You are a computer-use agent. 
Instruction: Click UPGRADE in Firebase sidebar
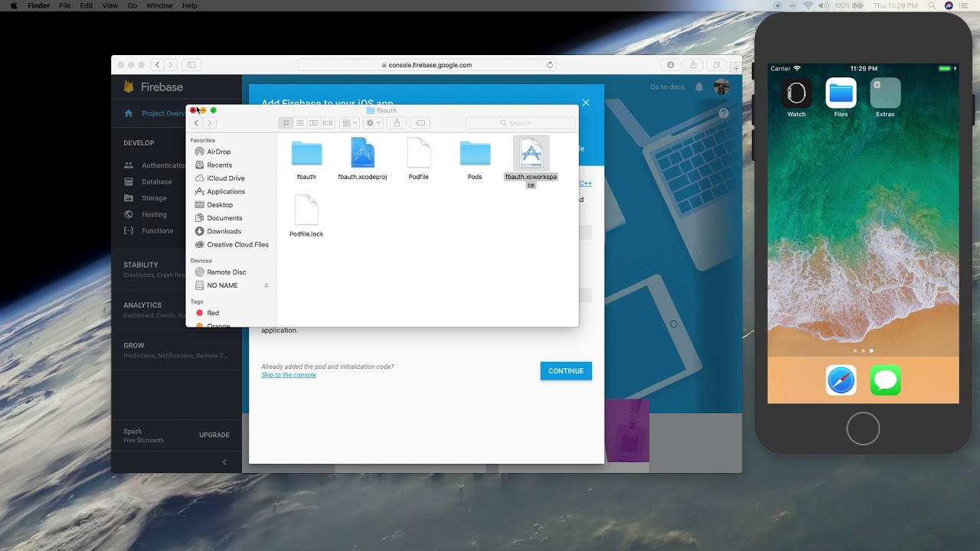click(214, 435)
